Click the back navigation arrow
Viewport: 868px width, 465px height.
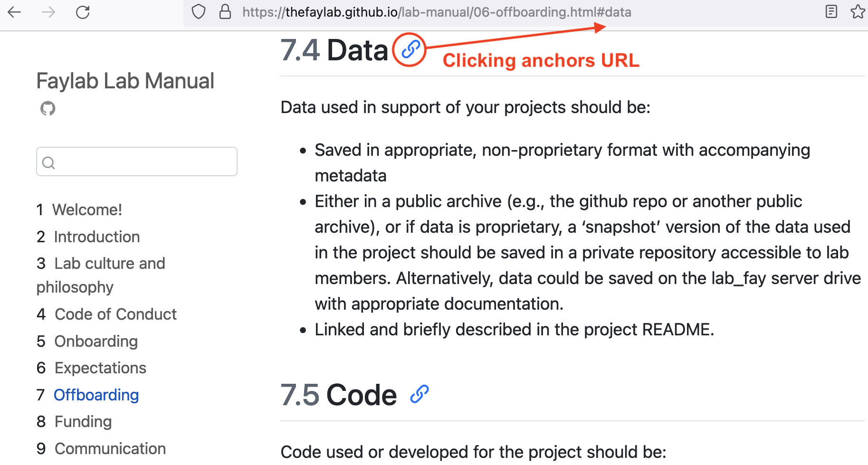pyautogui.click(x=14, y=12)
